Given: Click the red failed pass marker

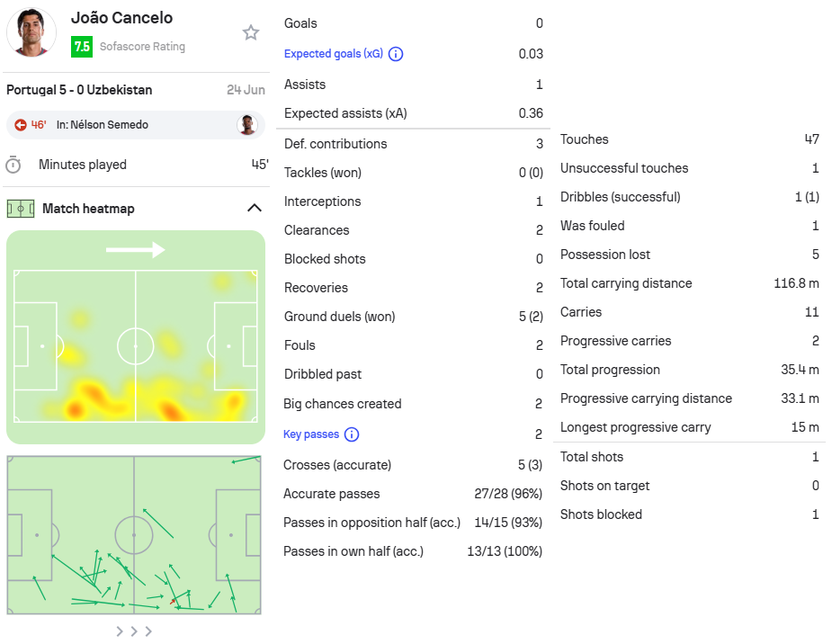Looking at the screenshot, I should pos(172,602).
